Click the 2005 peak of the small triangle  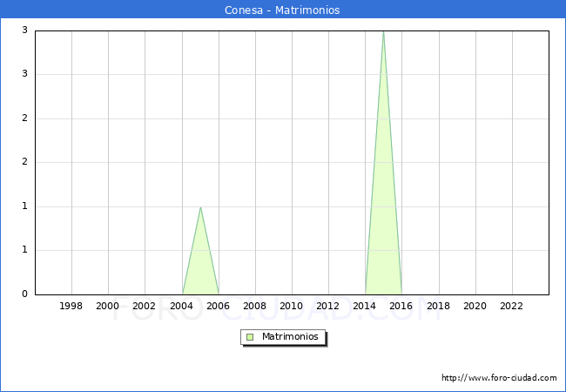tap(200, 207)
